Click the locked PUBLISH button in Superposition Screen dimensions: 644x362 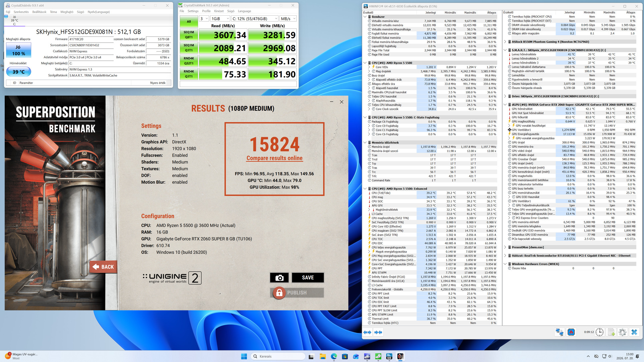point(297,293)
